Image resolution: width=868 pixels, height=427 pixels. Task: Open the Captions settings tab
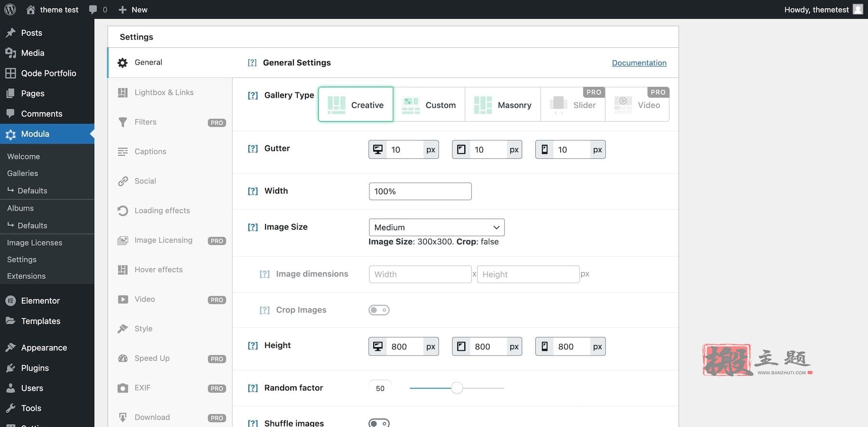170,152
